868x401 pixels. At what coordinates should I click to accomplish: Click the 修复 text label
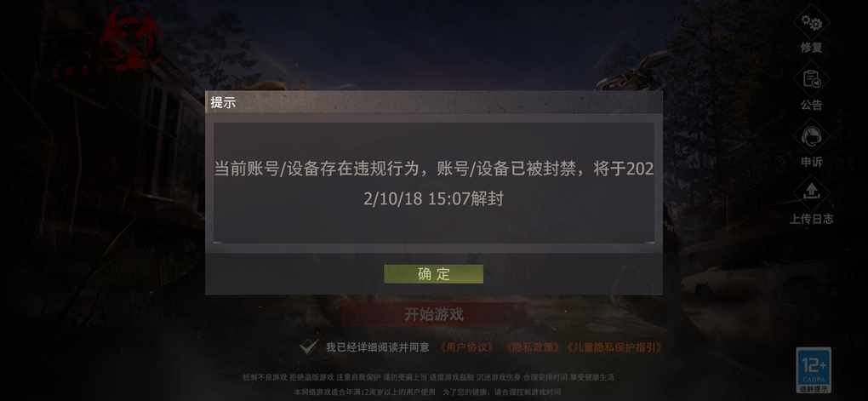click(x=812, y=49)
